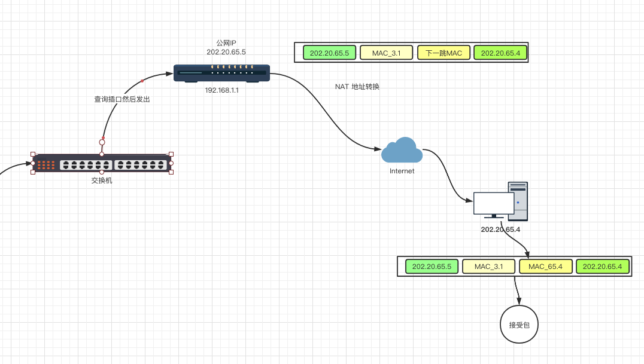Select the MAC_65.4 cell in the bottom packet
Viewport: 644px width, 364px height.
545,267
